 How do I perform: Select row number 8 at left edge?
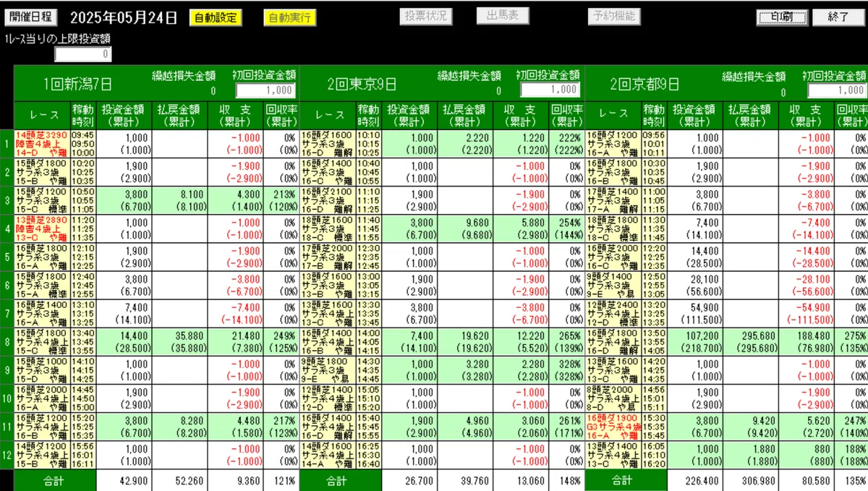pos(7,342)
